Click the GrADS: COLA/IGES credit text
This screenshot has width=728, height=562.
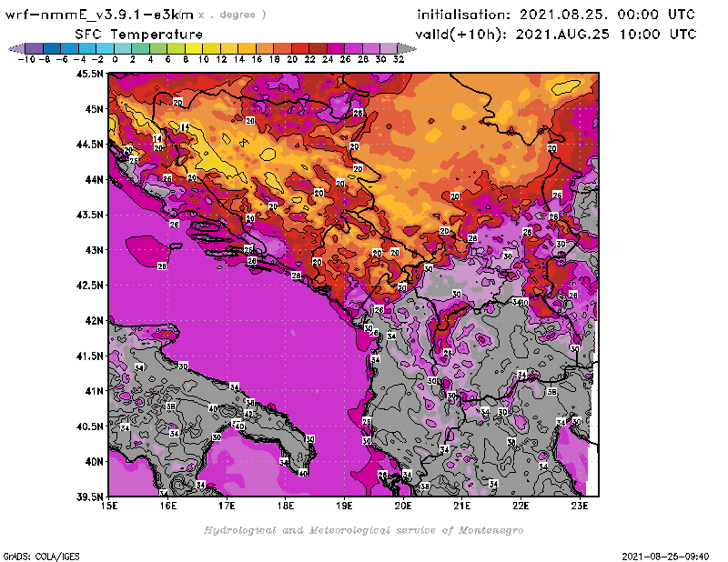(x=41, y=557)
